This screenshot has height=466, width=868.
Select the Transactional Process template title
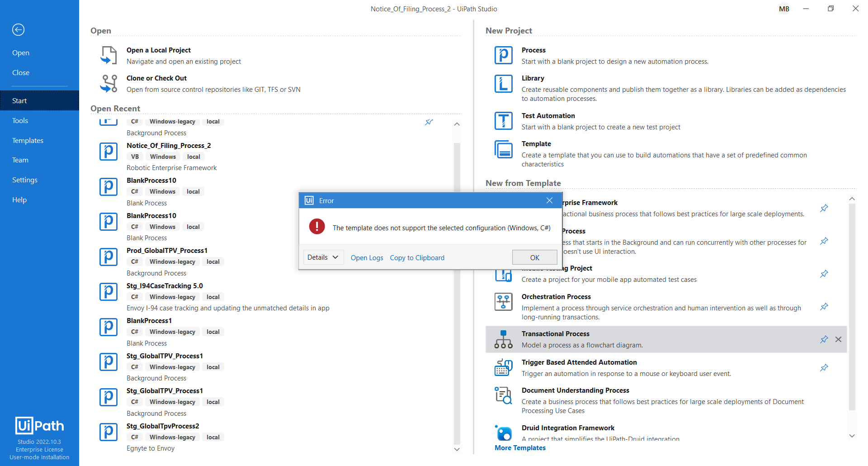point(556,334)
